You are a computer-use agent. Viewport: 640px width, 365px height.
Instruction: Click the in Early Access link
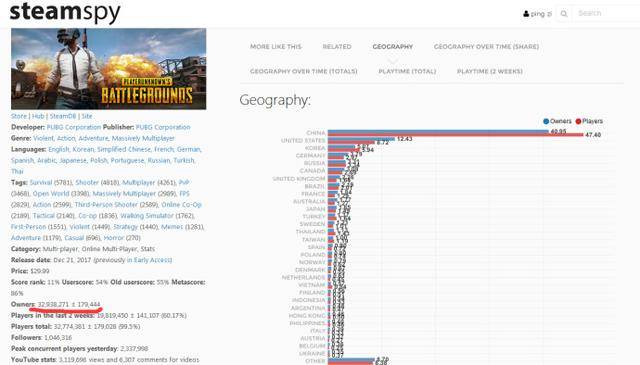(x=149, y=260)
